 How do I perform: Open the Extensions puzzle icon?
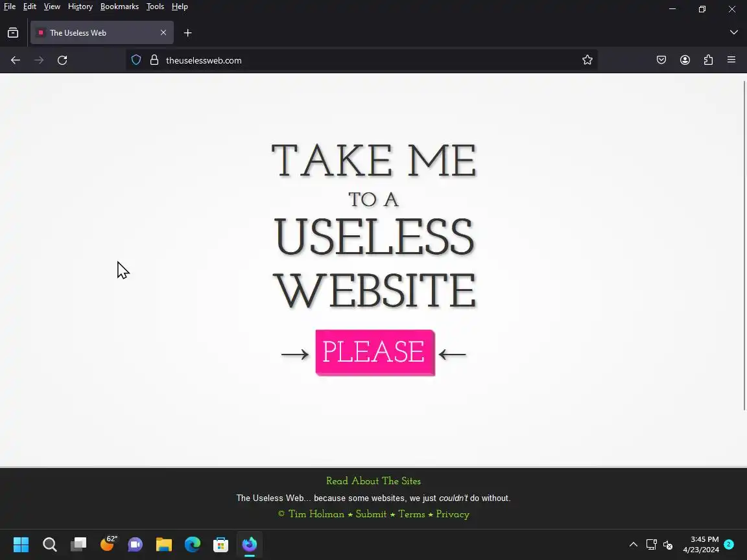pos(708,60)
